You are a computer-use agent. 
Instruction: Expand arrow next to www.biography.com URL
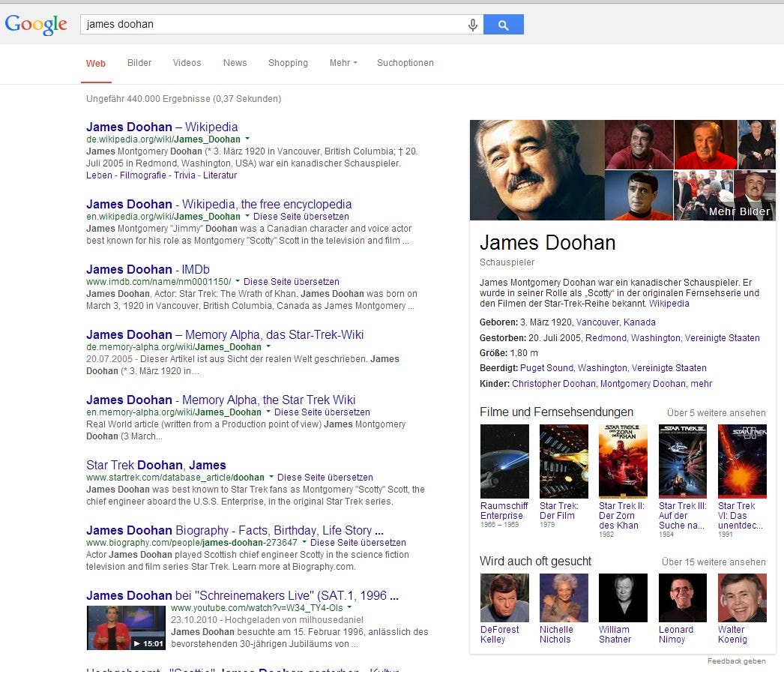click(304, 543)
